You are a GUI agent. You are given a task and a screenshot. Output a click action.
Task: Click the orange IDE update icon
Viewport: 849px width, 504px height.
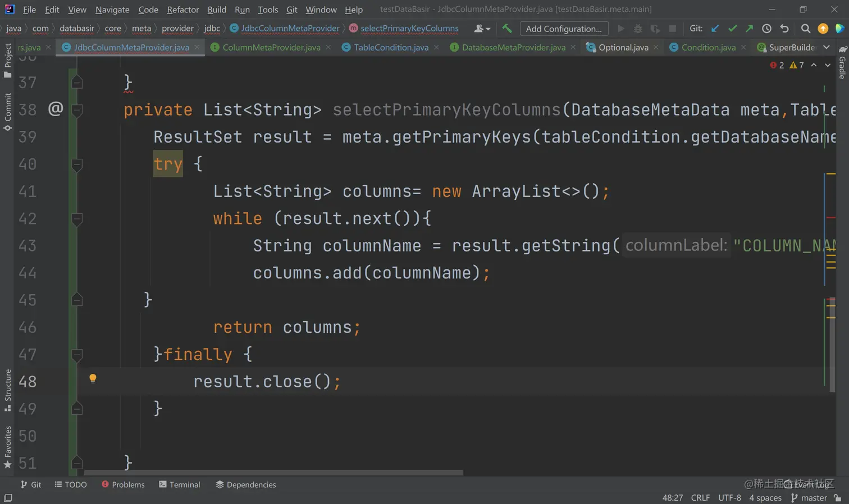823,29
